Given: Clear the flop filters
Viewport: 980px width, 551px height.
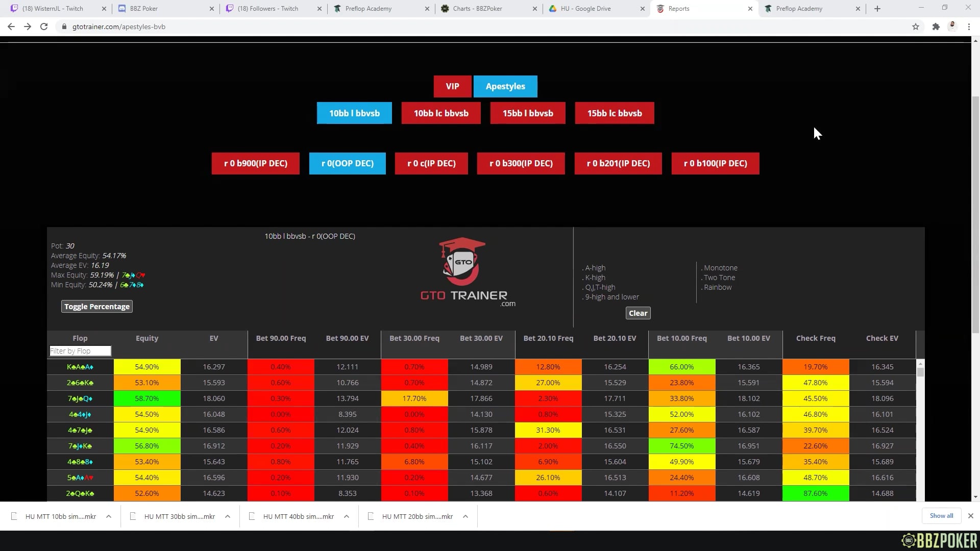Looking at the screenshot, I should click(638, 313).
